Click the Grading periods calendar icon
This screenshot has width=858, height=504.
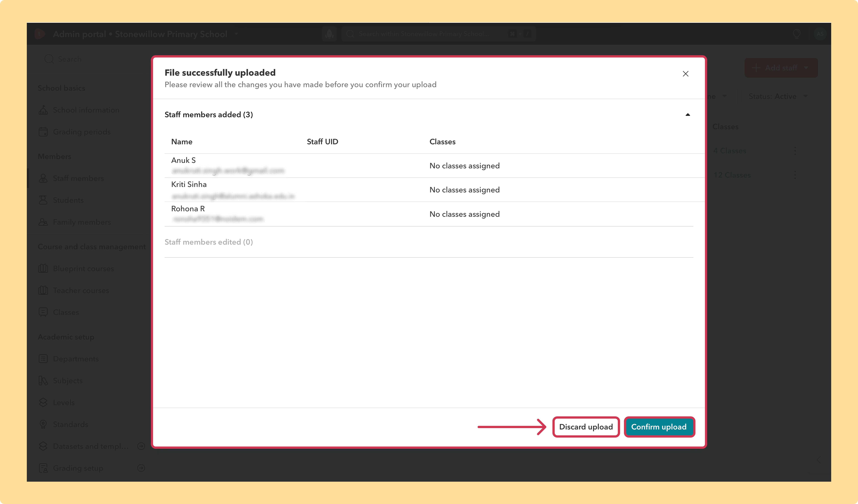click(x=43, y=132)
